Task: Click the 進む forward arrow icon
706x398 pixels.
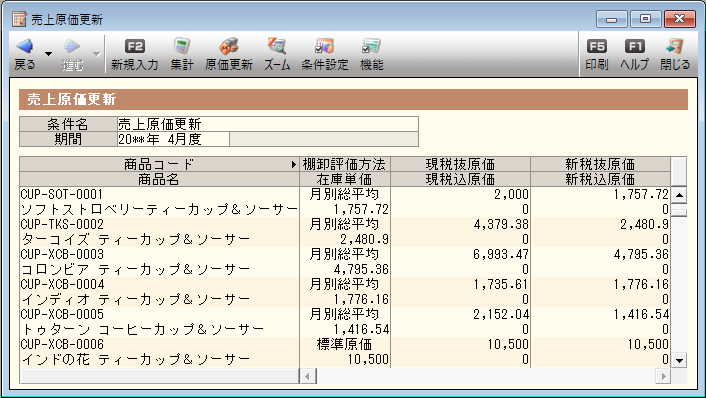Action: tap(72, 46)
